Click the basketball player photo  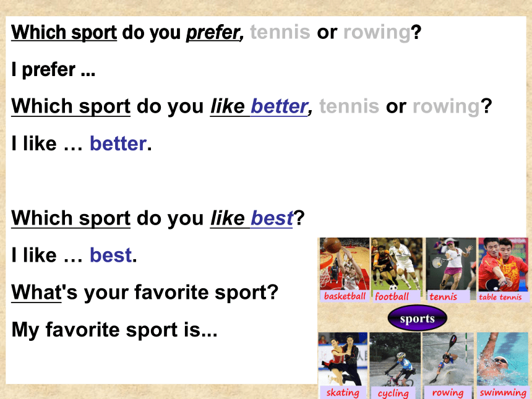[345, 264]
